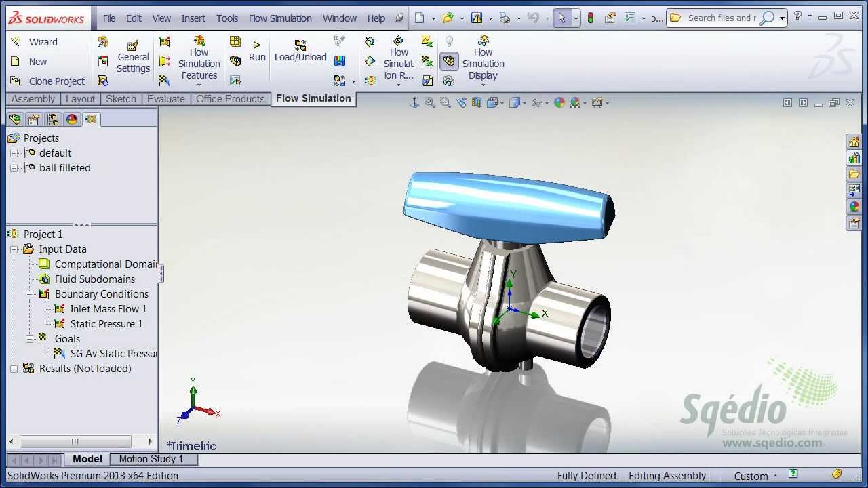Open the SolidWorks Resources home icon

click(x=854, y=142)
